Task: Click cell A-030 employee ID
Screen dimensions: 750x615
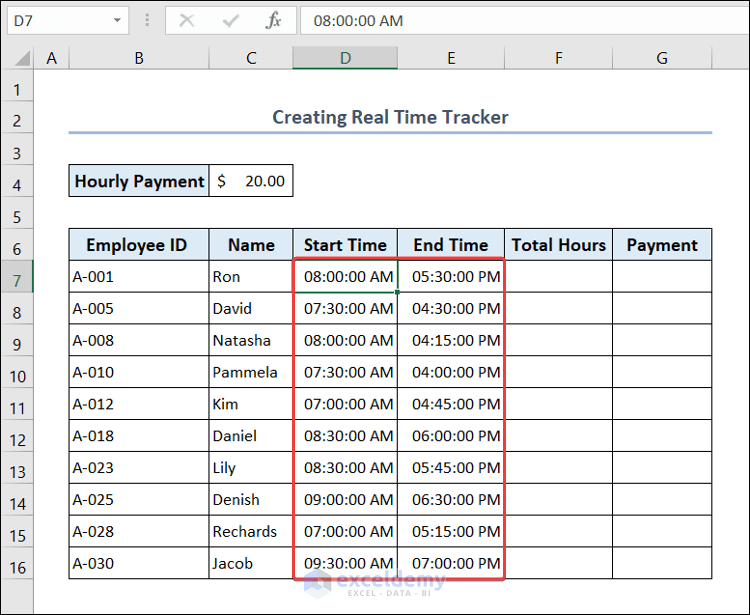Action: click(139, 563)
